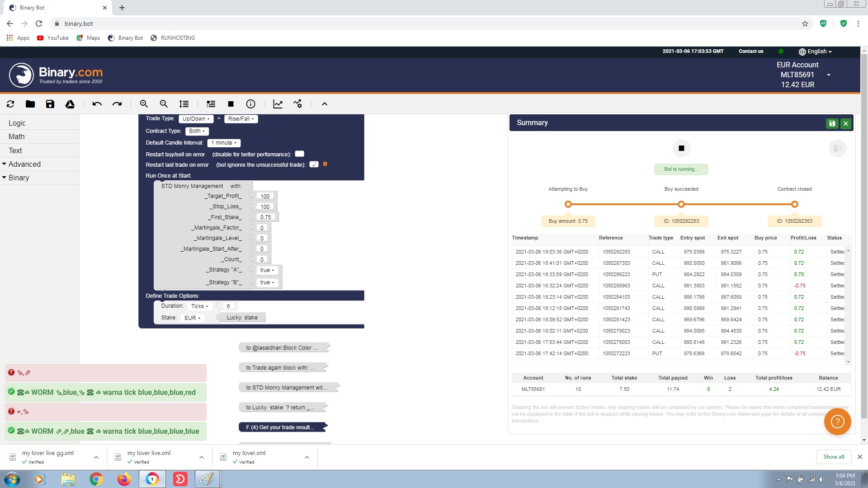This screenshot has height=488, width=868.
Task: Toggle Restart buy/sell on error checkbox
Action: [299, 154]
